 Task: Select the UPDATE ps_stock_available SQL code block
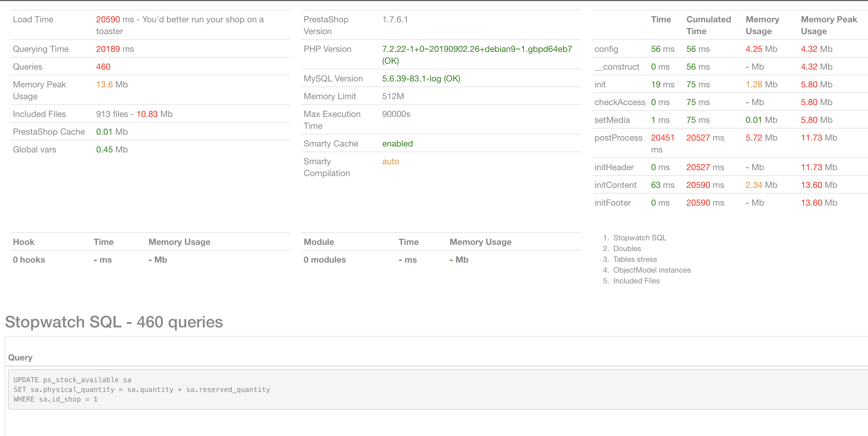pos(142,389)
